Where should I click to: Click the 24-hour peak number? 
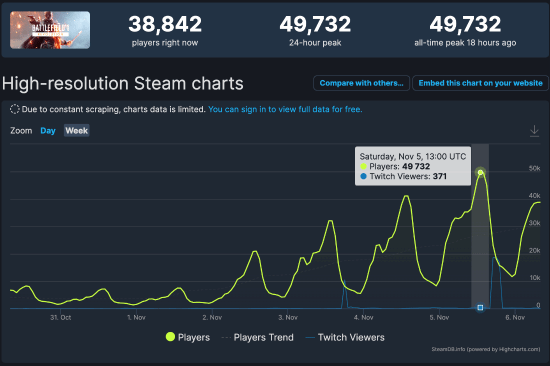[x=315, y=25]
